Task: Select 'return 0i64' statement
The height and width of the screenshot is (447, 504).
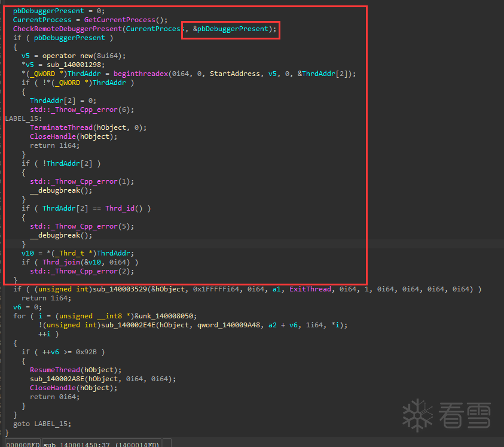Action: (x=54, y=397)
